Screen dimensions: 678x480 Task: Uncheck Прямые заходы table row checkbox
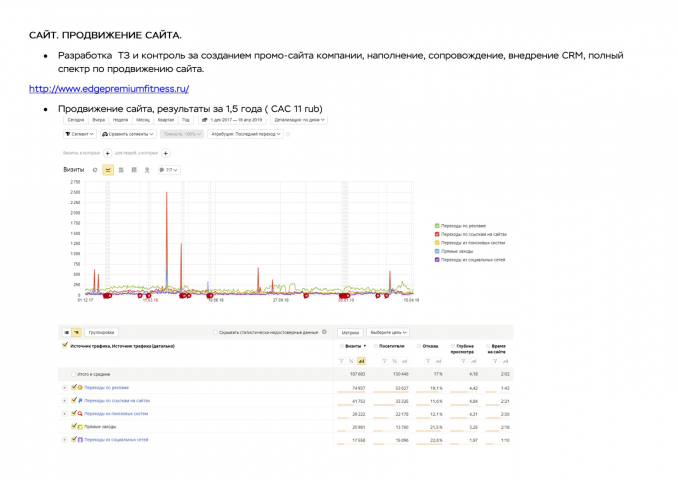click(74, 426)
